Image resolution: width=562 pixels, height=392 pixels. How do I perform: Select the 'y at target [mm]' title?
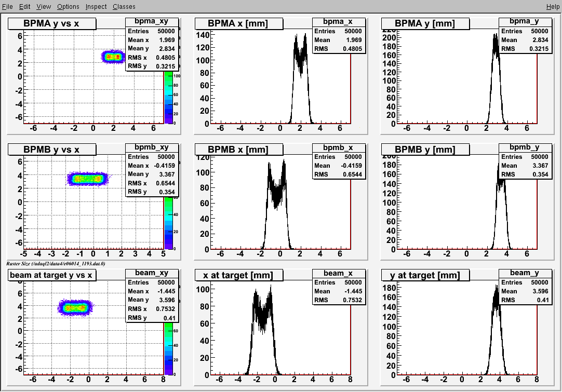[x=425, y=275]
